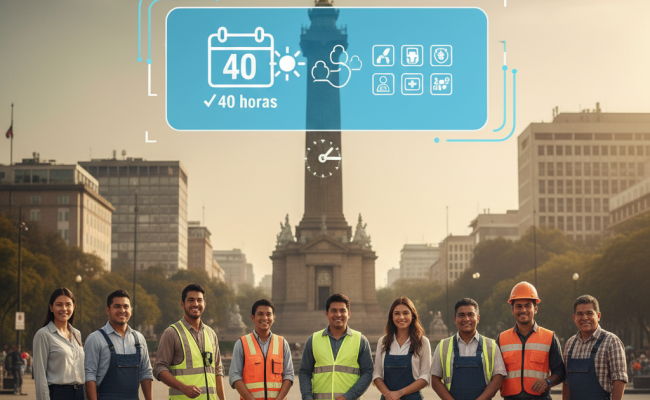This screenshot has width=650, height=400.
Task: Click the first aid plus icon
Action: tap(412, 84)
